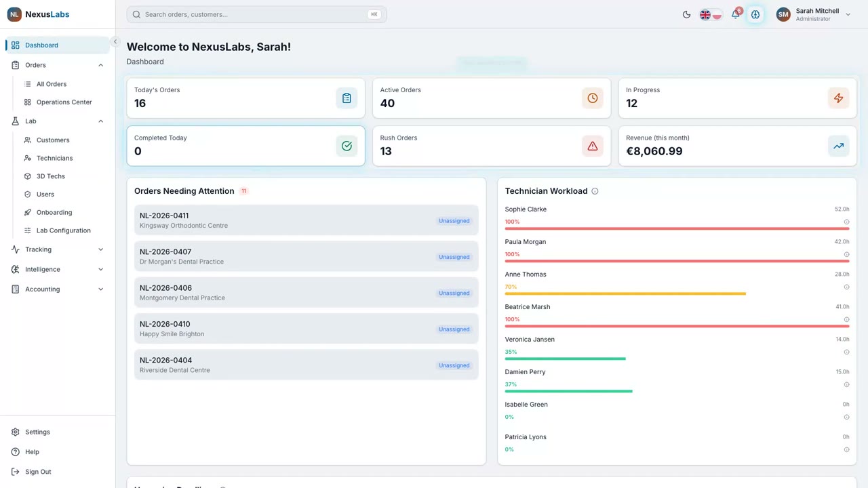Viewport: 868px width, 488px height.
Task: Open Settings from the sidebar
Action: pos(37,432)
